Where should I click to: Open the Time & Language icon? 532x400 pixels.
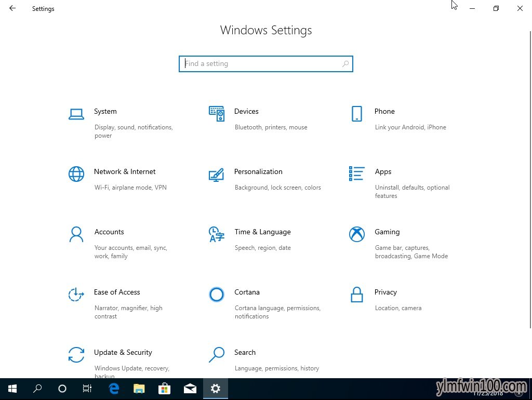coord(217,234)
